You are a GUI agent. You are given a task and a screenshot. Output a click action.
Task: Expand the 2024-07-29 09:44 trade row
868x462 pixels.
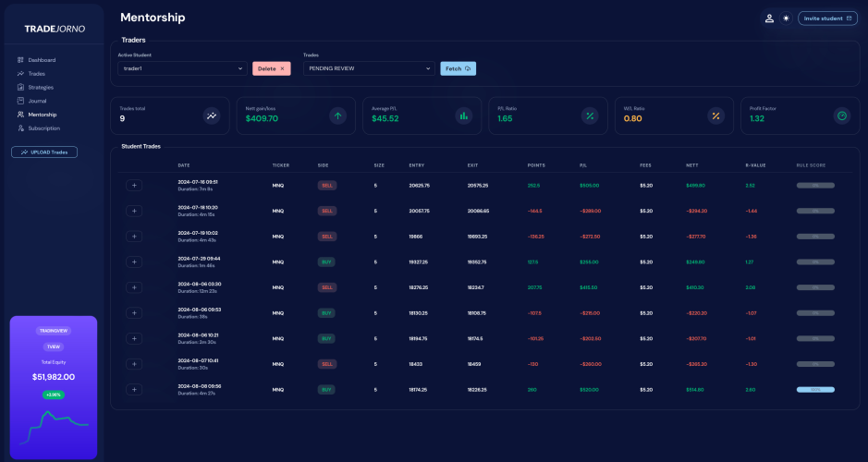tap(134, 261)
